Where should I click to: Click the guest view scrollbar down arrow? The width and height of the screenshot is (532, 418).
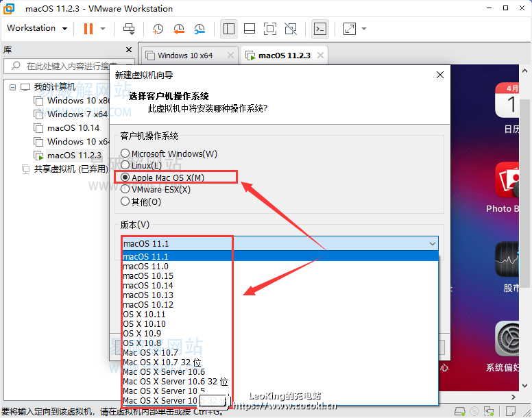(x=525, y=386)
